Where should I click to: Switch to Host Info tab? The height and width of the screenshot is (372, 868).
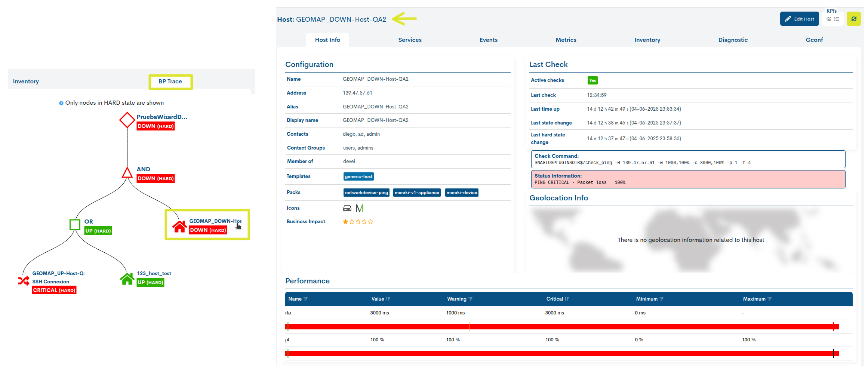pos(327,40)
